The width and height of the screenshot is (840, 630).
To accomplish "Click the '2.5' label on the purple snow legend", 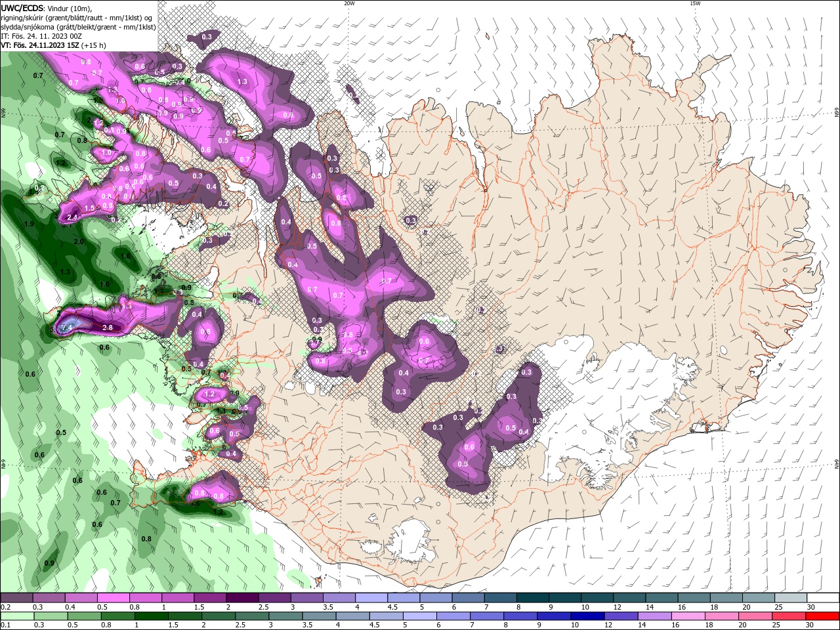I will [264, 608].
